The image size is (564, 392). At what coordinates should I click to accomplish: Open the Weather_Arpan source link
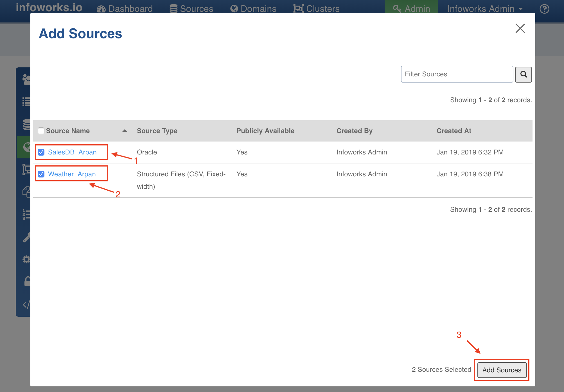[x=72, y=174]
